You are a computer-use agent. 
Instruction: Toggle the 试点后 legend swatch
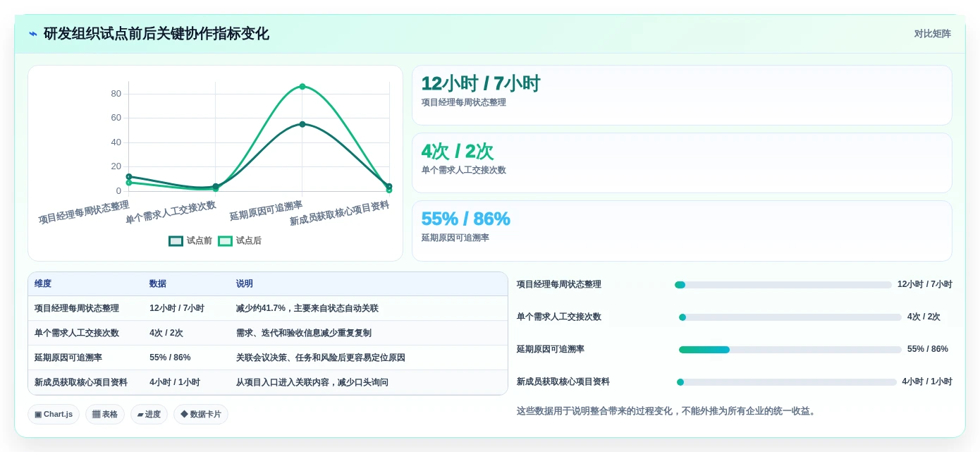pos(225,241)
